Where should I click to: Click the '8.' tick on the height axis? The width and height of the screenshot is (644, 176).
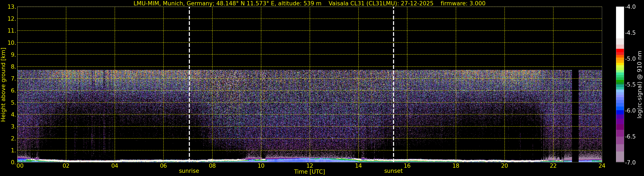point(13,67)
